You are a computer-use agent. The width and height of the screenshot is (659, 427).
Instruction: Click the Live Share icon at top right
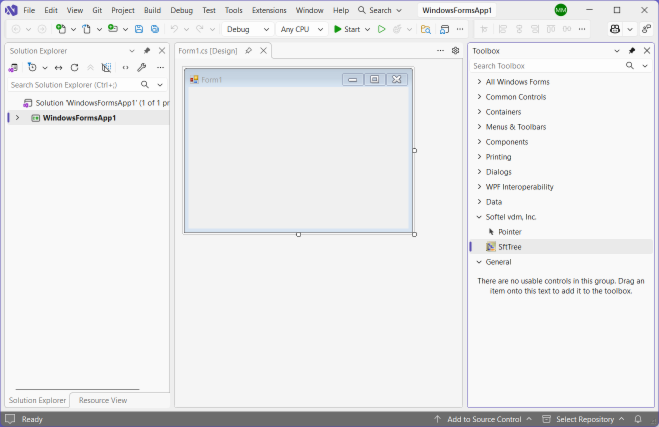[x=646, y=29]
